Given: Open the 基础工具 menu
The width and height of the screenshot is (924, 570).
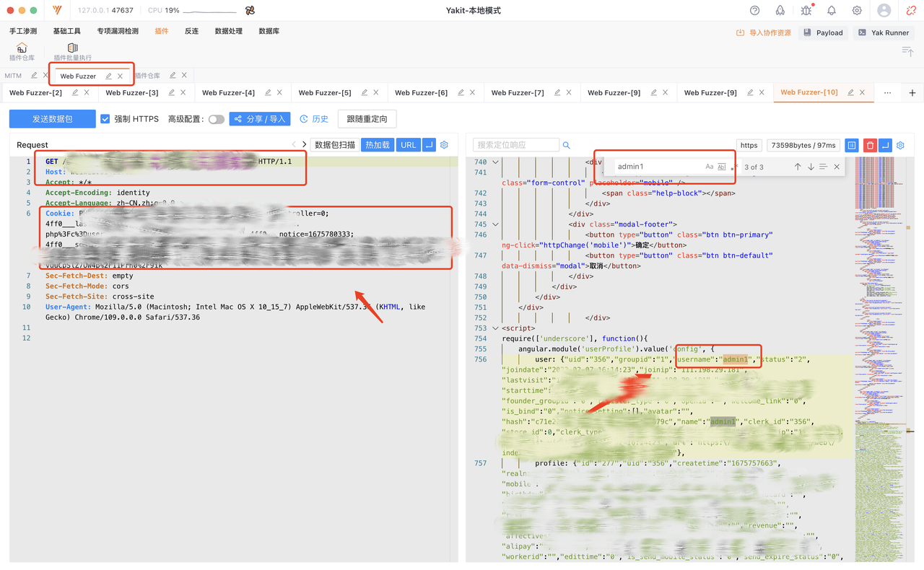Looking at the screenshot, I should 67,32.
